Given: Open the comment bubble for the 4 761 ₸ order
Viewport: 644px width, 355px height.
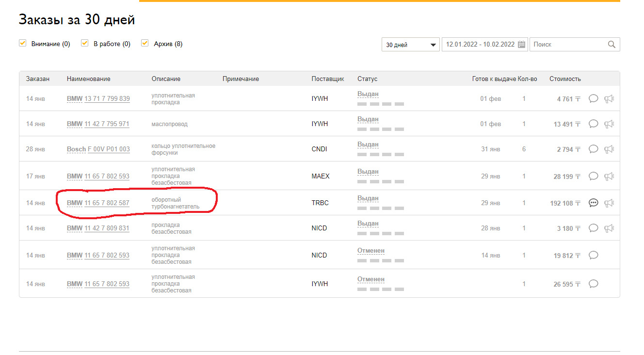Looking at the screenshot, I should [x=593, y=98].
